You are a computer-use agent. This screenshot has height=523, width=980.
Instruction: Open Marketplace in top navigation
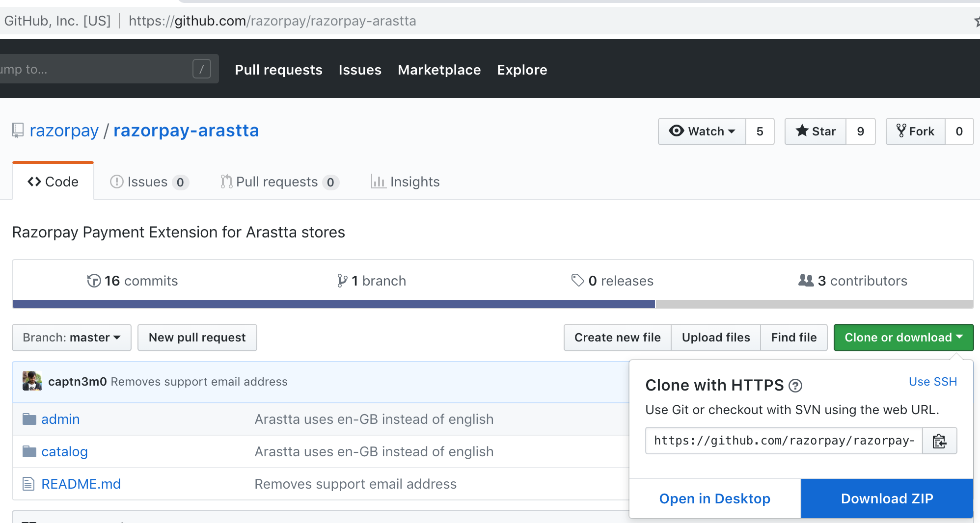pyautogui.click(x=439, y=70)
